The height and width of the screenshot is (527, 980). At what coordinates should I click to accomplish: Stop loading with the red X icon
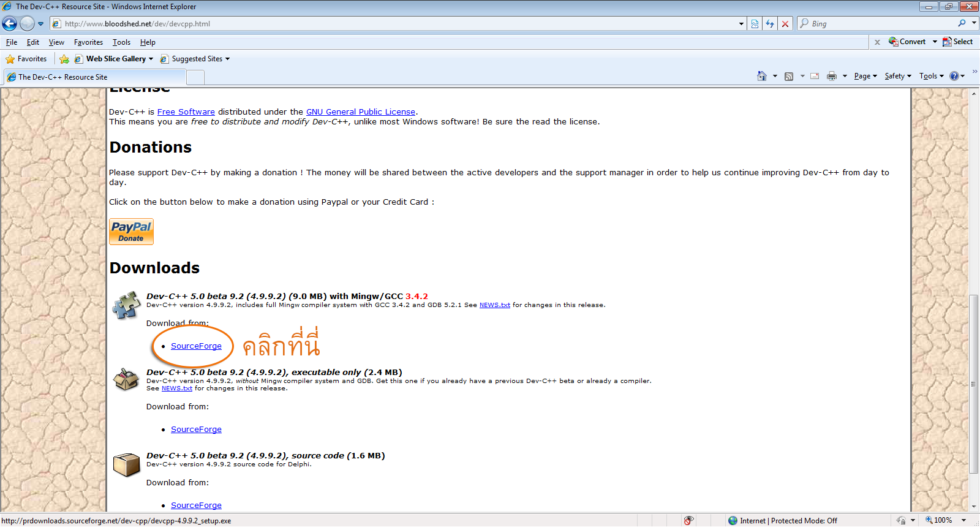(785, 24)
